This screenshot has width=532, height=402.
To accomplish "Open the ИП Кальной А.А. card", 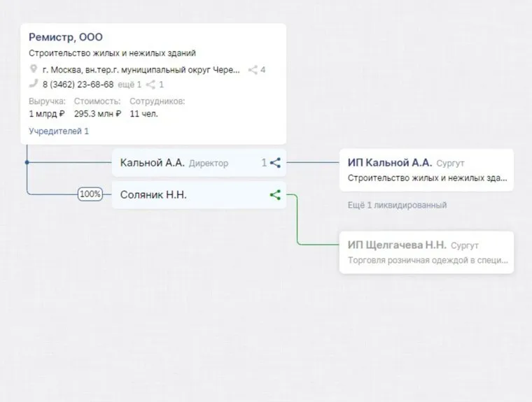I will click(x=426, y=170).
